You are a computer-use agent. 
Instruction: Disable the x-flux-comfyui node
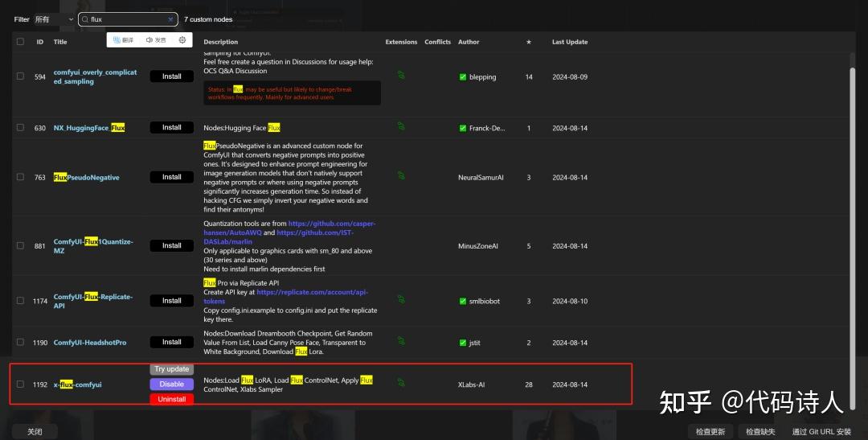tap(172, 384)
